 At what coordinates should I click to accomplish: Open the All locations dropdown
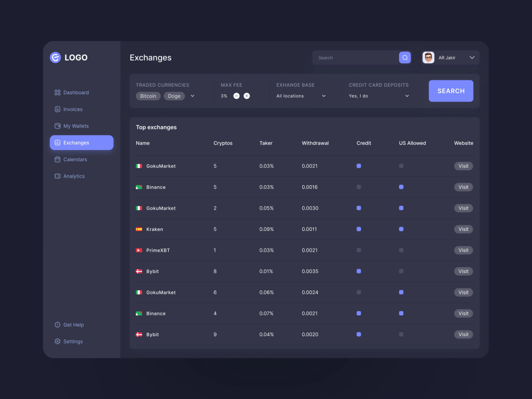[301, 96]
